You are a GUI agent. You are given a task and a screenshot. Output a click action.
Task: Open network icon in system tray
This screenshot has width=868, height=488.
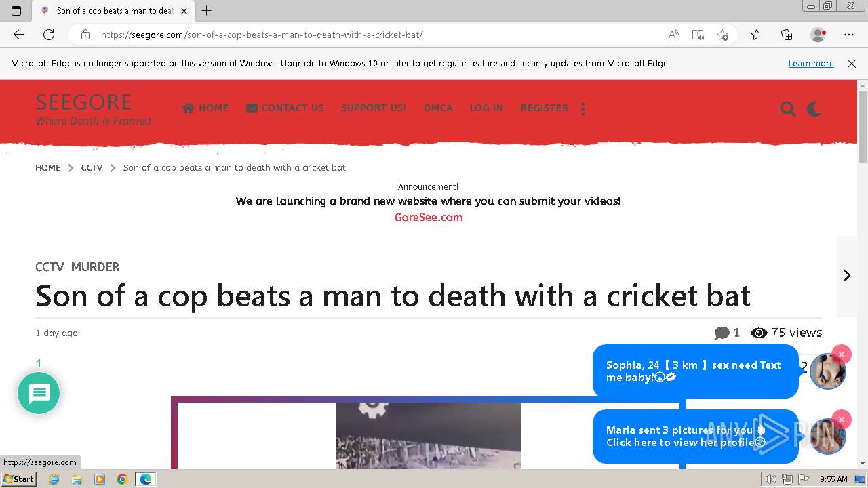(787, 479)
